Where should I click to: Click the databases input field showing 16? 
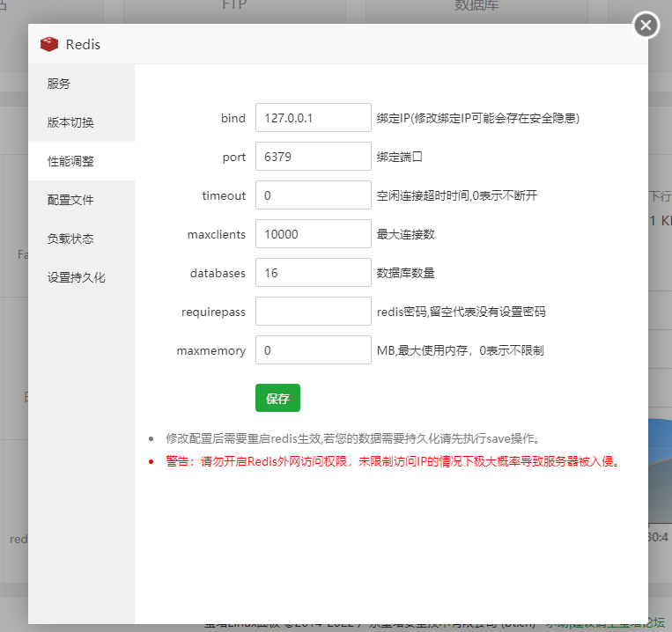[314, 273]
